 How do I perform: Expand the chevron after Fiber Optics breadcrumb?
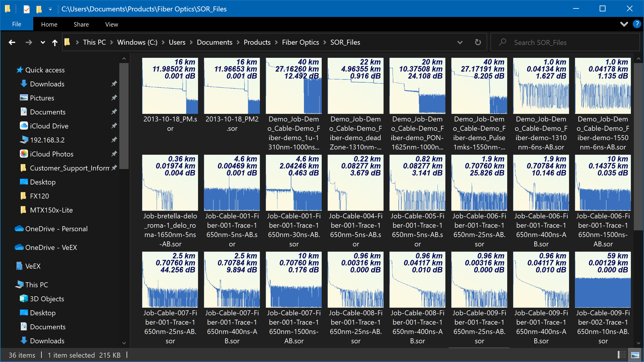coord(325,42)
